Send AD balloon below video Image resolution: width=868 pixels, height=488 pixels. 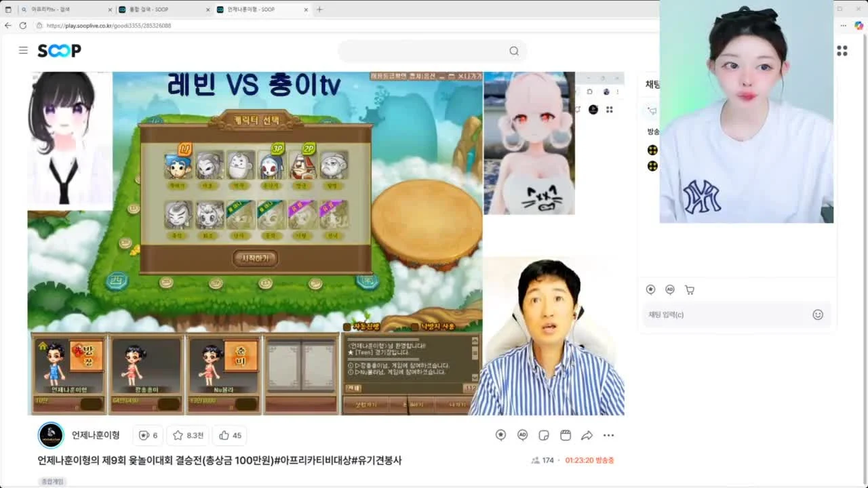(522, 435)
